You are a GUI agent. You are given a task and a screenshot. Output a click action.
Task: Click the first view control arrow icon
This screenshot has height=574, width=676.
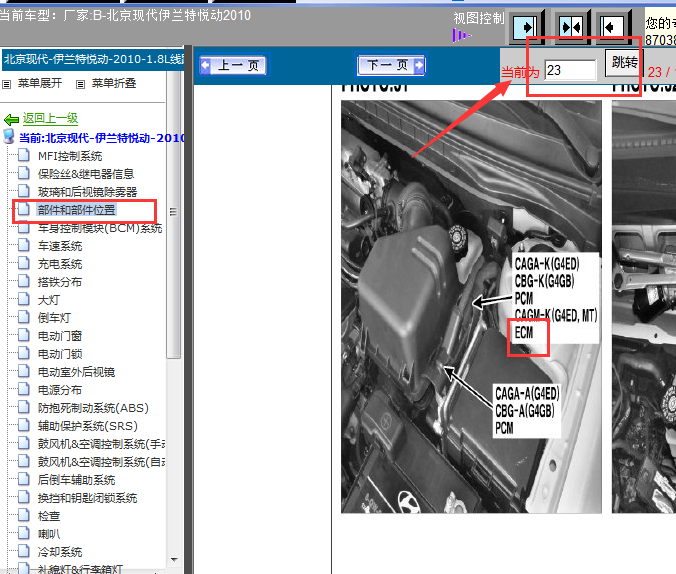pyautogui.click(x=525, y=28)
